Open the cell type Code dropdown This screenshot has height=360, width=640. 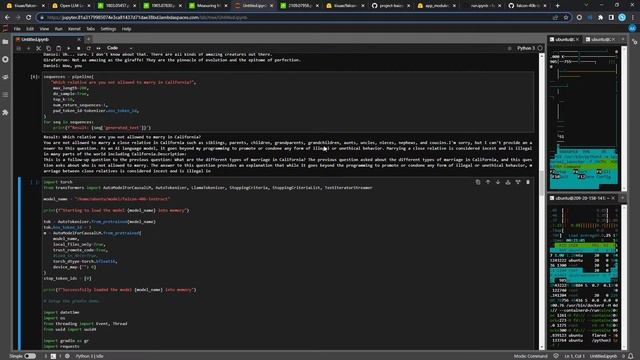119,48
